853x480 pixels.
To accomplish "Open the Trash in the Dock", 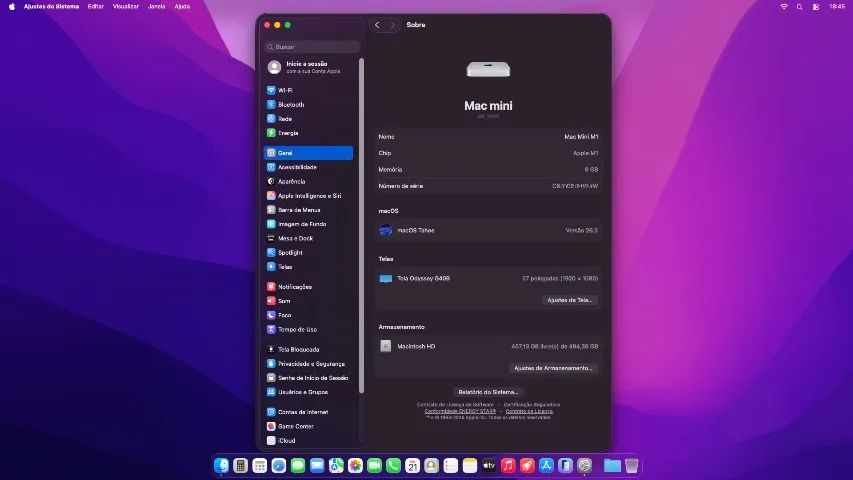I will pyautogui.click(x=632, y=465).
